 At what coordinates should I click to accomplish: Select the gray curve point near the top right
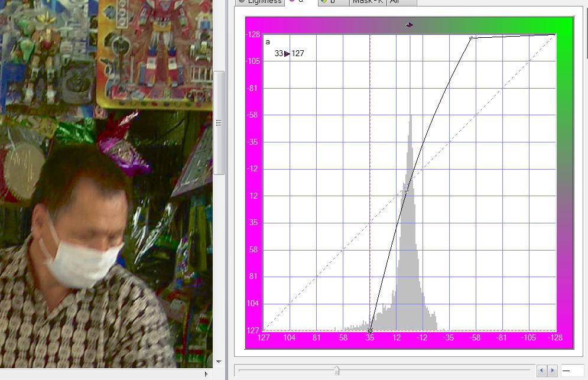472,38
